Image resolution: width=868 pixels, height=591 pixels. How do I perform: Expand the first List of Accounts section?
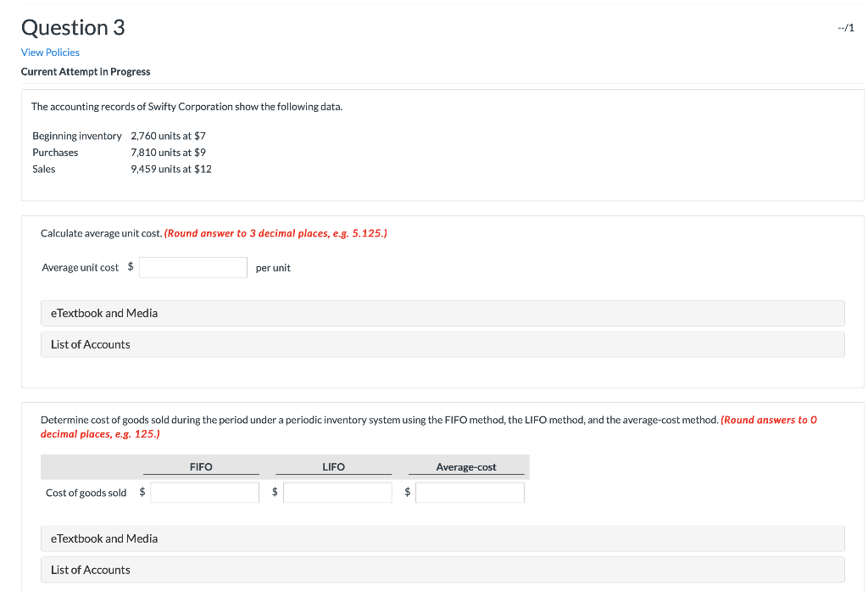pyautogui.click(x=89, y=344)
